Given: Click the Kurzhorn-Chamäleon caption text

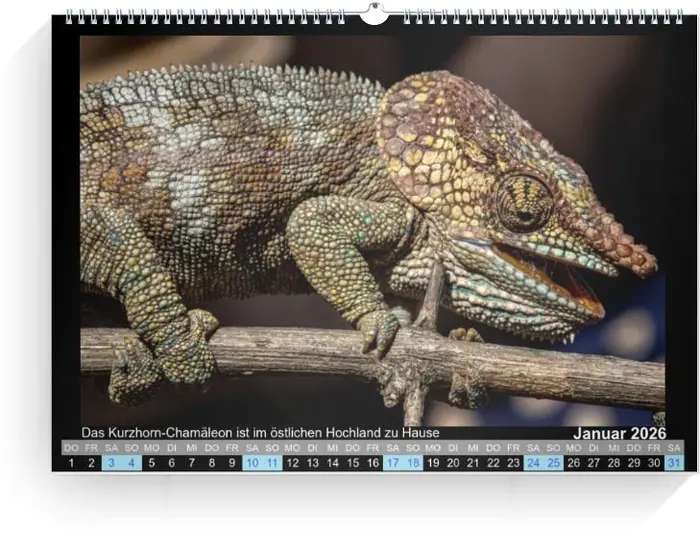Looking at the screenshot, I should point(260,433).
